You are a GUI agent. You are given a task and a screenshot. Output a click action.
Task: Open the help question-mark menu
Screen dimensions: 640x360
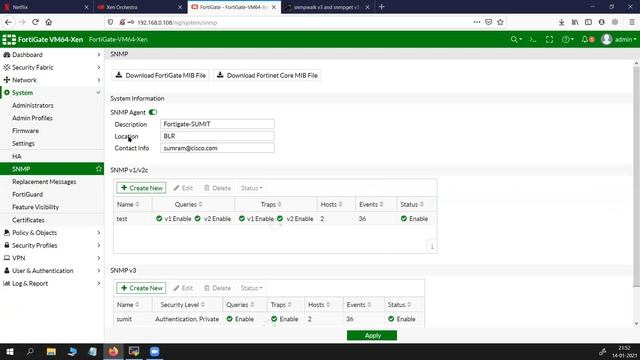(567, 40)
